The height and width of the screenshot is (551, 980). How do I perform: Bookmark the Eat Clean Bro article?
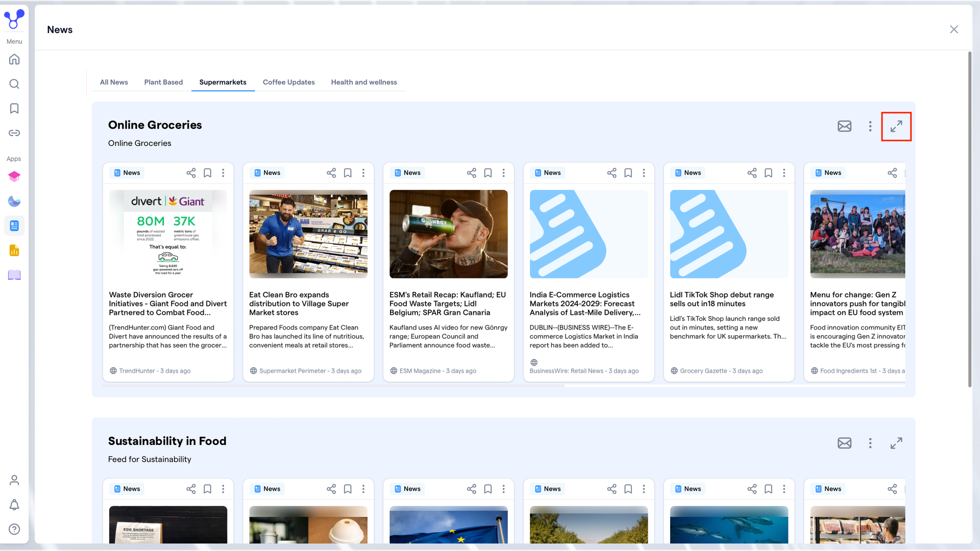pos(348,173)
